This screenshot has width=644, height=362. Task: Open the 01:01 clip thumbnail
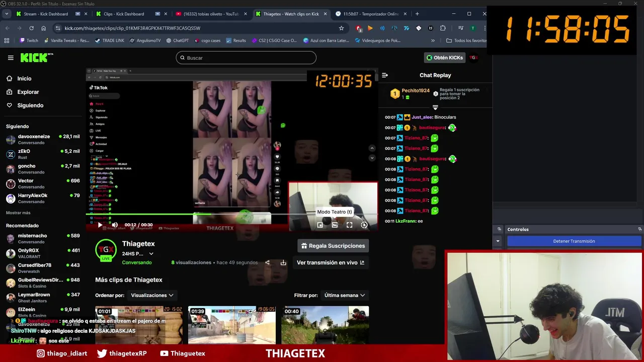point(139,325)
